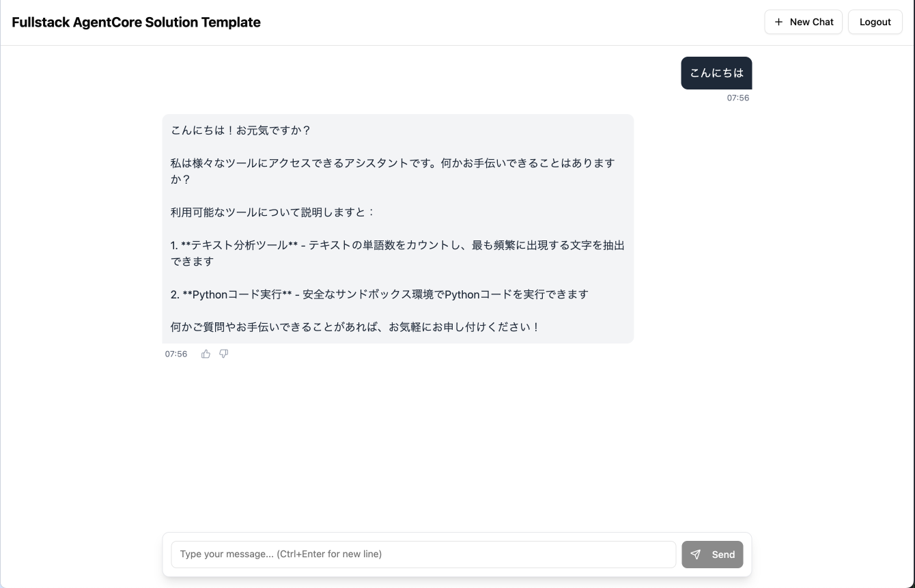Start a New Chat

804,22
